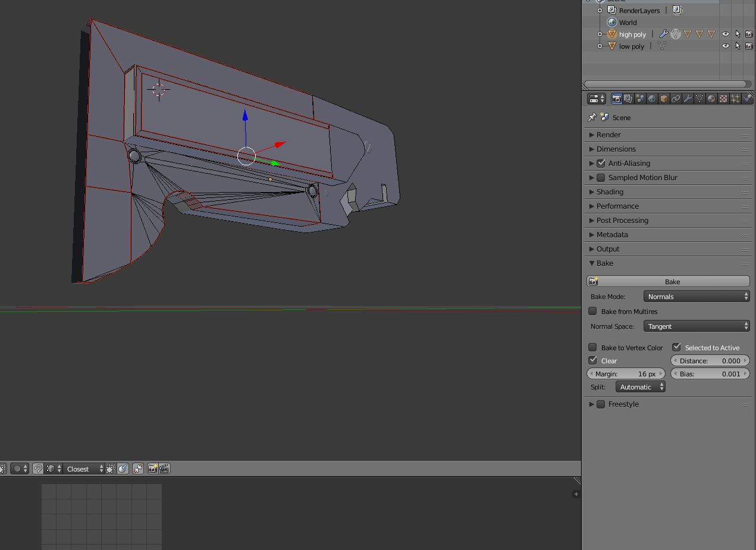Open the Texture properties tab (checkerboard)
Image resolution: width=756 pixels, height=550 pixels.
(723, 99)
